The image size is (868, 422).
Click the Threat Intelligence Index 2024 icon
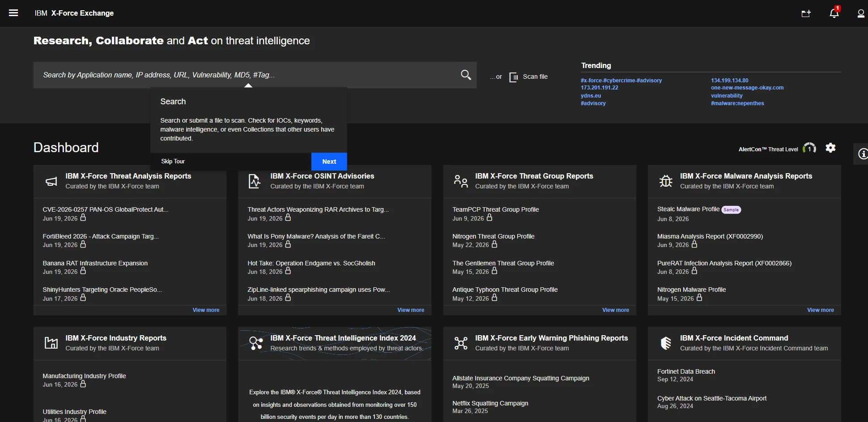tap(256, 343)
